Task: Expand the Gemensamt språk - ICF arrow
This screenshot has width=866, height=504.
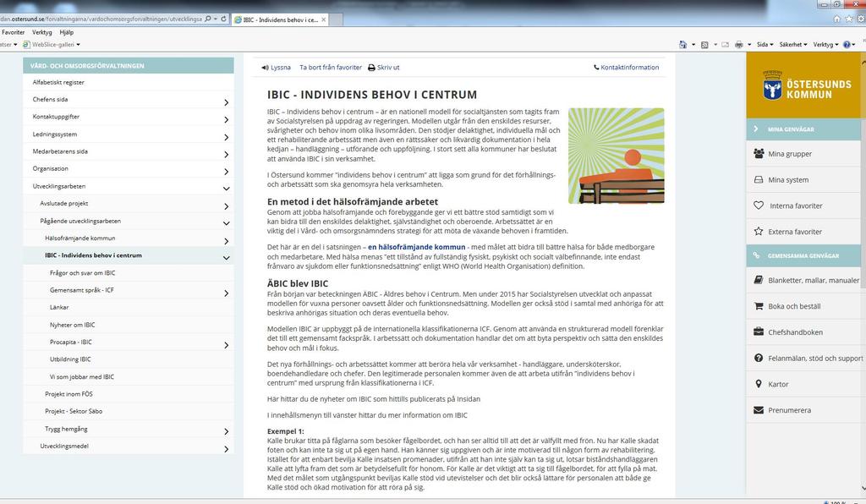Action: click(x=227, y=293)
